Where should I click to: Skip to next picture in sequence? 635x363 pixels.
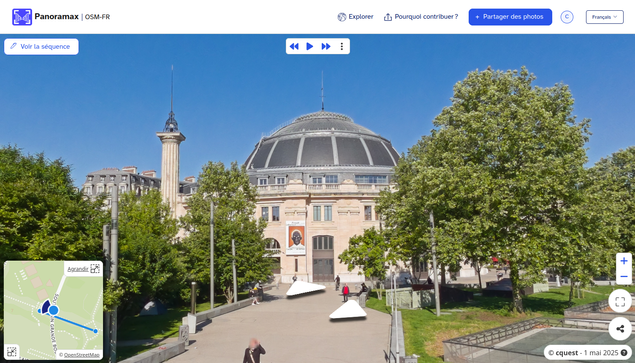pos(326,47)
